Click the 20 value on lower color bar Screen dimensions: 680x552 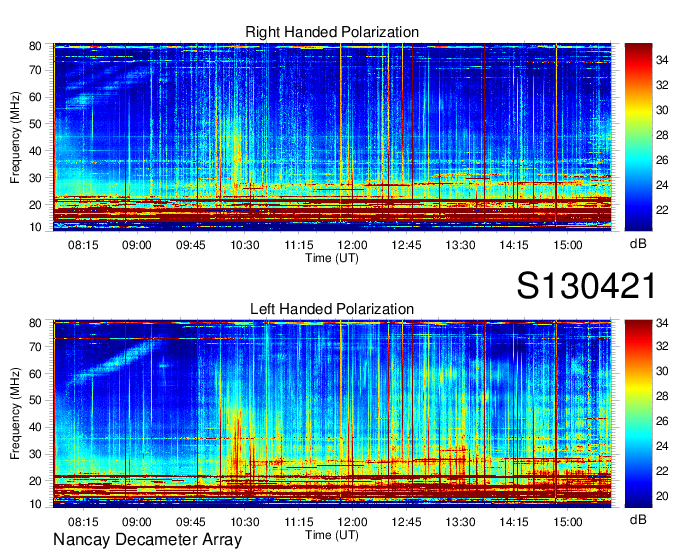[x=662, y=496]
